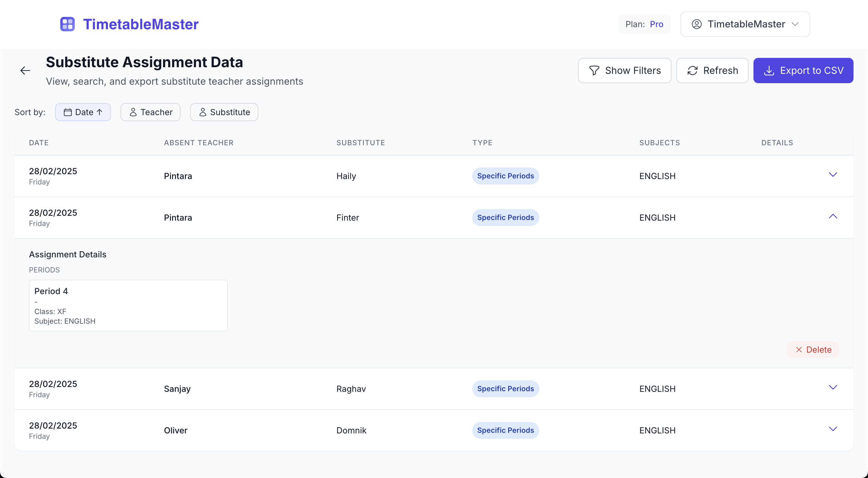Click Specific Periods badge in Raghav row
Image resolution: width=868 pixels, height=478 pixels.
click(505, 389)
